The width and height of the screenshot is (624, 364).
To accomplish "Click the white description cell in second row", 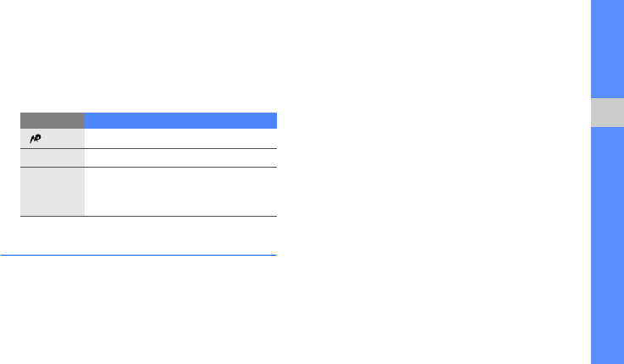I will tap(180, 158).
